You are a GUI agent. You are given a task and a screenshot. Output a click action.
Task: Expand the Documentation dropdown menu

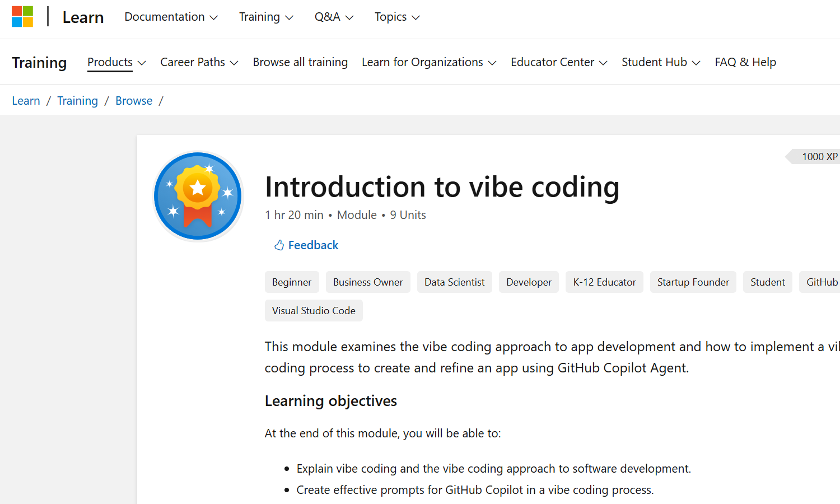[171, 17]
